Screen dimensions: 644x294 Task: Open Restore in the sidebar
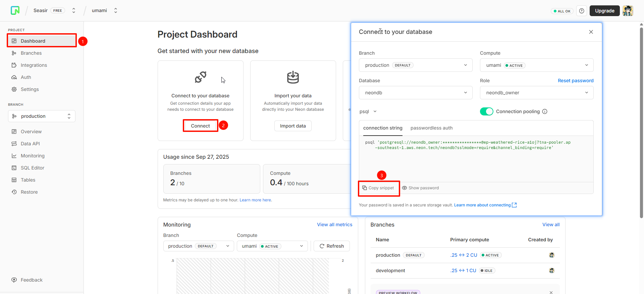[x=29, y=192]
